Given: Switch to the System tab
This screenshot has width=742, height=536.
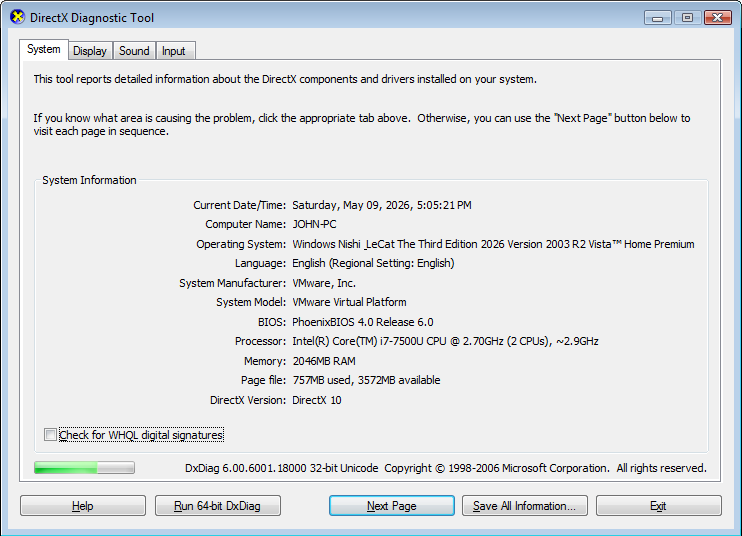Looking at the screenshot, I should 44,49.
